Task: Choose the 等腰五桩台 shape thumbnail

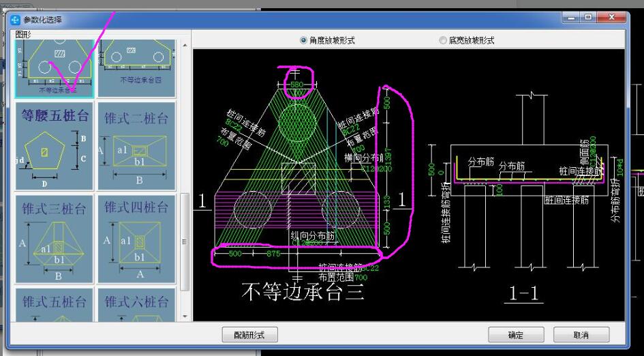Action: [x=55, y=145]
